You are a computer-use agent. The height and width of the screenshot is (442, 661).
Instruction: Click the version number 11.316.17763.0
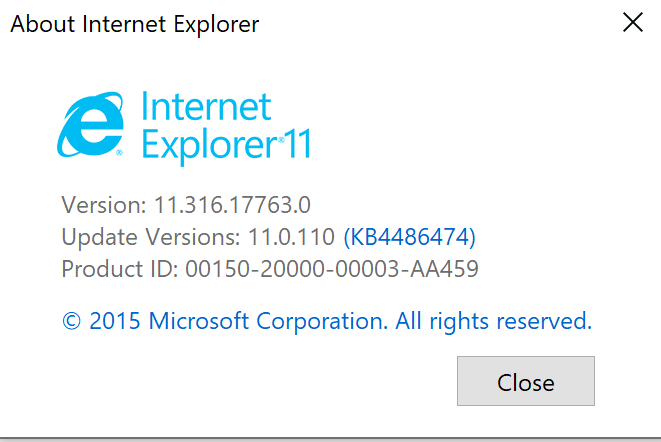click(232, 205)
